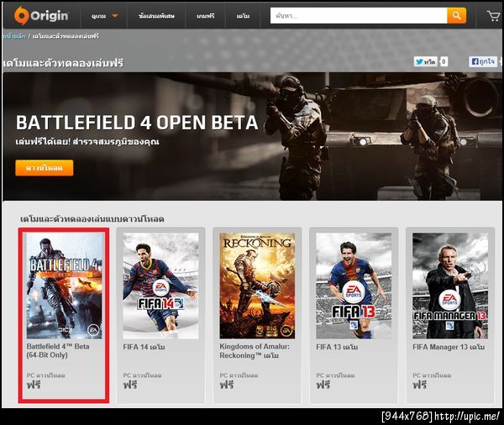Viewport: 504px width, 425px height.
Task: Click the Facebook like button
Action: pos(483,61)
